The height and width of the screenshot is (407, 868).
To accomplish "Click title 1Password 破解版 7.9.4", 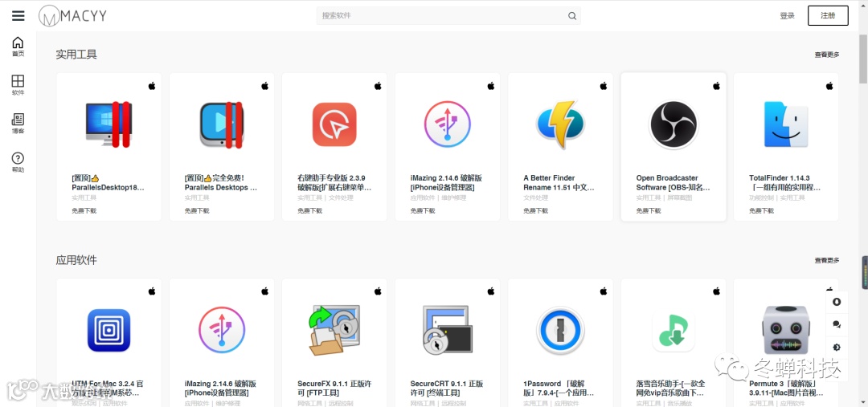I will click(559, 389).
